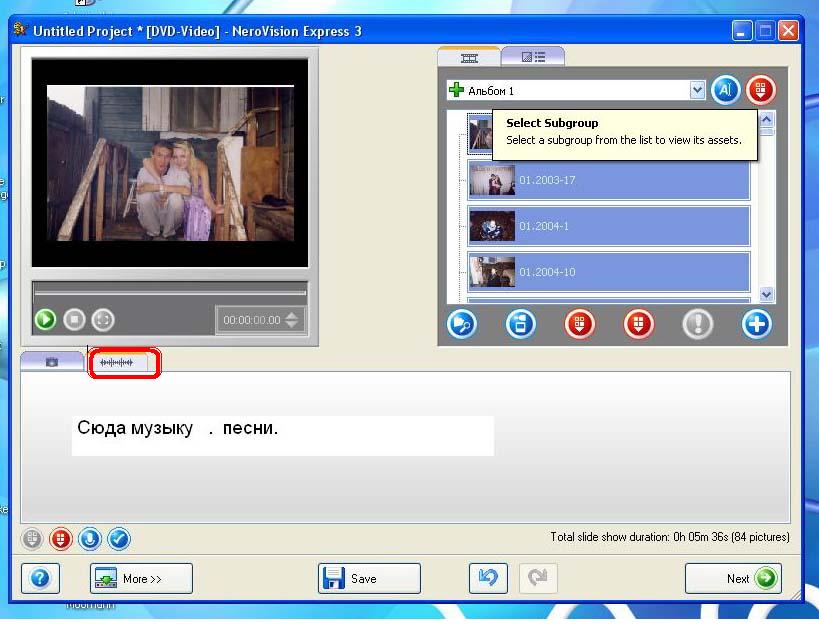Viewport: 819px width, 642px height.
Task: Select the 01.2003-17 picture item
Action: point(609,180)
